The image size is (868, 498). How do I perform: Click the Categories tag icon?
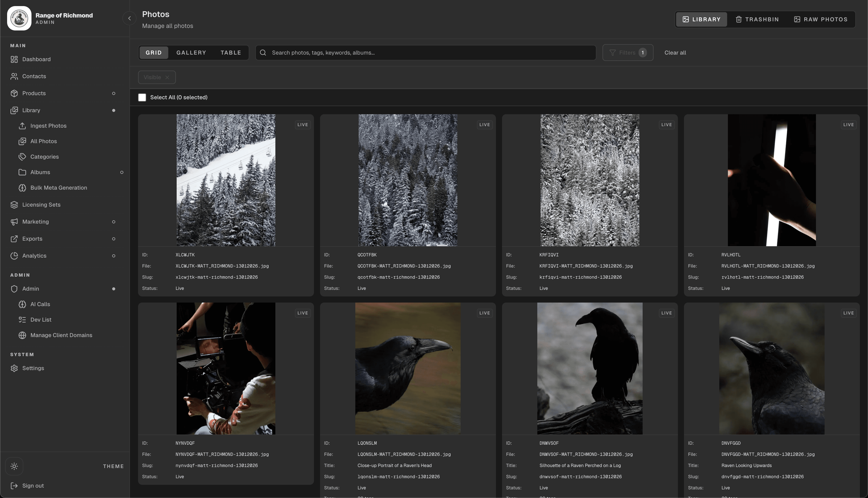[x=22, y=157]
